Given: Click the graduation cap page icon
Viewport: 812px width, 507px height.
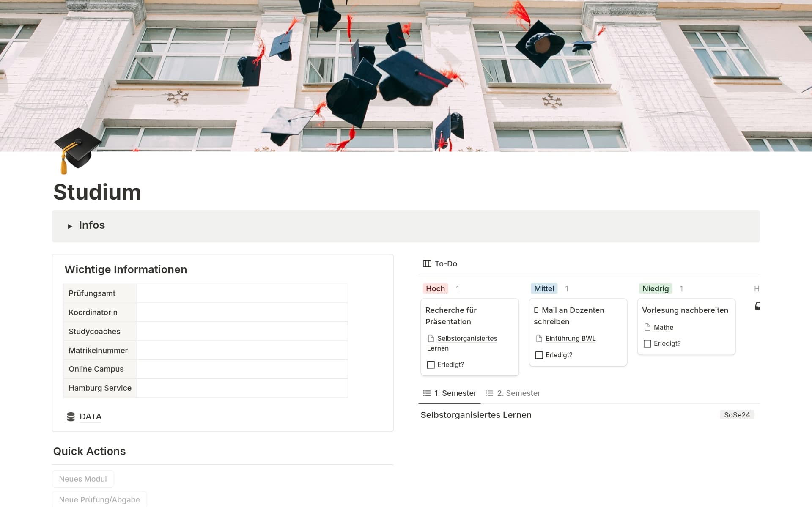Looking at the screenshot, I should click(77, 150).
